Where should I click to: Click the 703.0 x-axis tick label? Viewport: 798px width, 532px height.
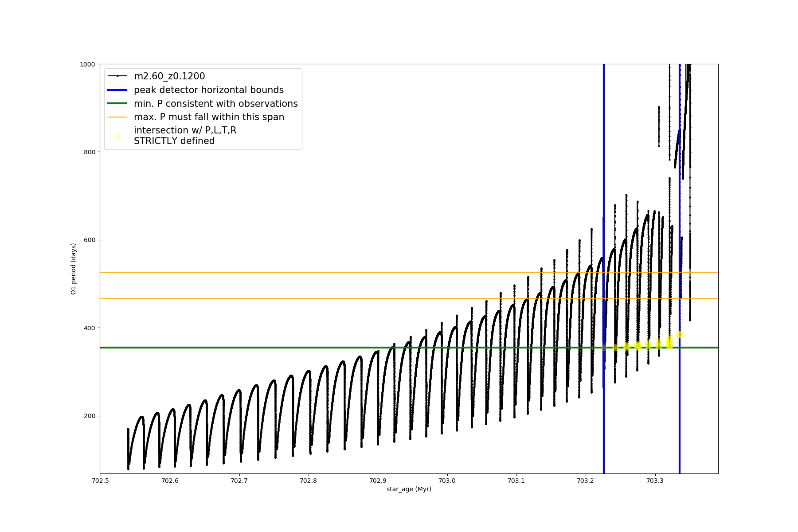pos(447,481)
